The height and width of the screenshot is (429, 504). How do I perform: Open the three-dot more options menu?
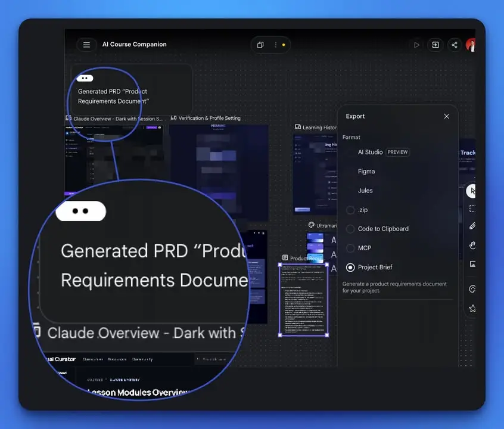coord(275,45)
